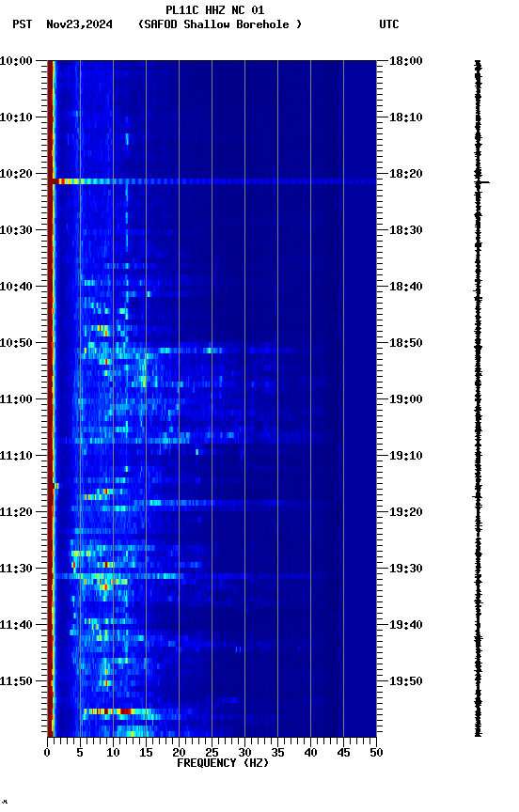Click the '10:30' PST time label

tap(16, 230)
